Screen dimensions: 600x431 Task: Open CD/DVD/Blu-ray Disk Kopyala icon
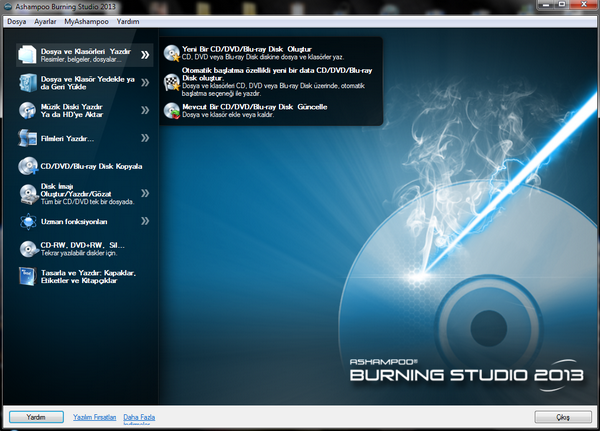click(28, 165)
